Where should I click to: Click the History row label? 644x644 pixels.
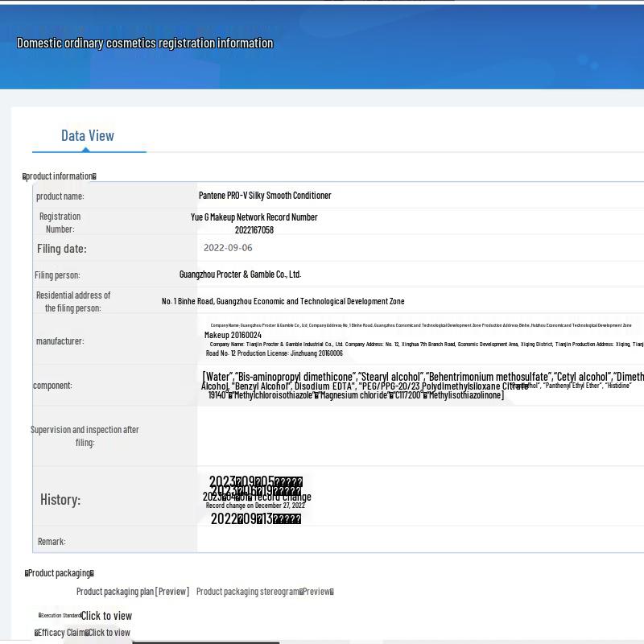point(60,500)
